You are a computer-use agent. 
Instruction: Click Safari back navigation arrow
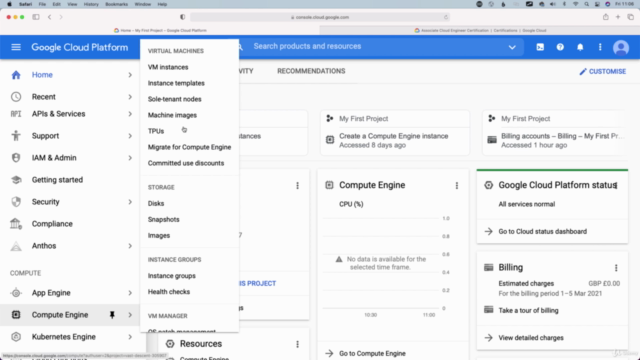[49, 17]
